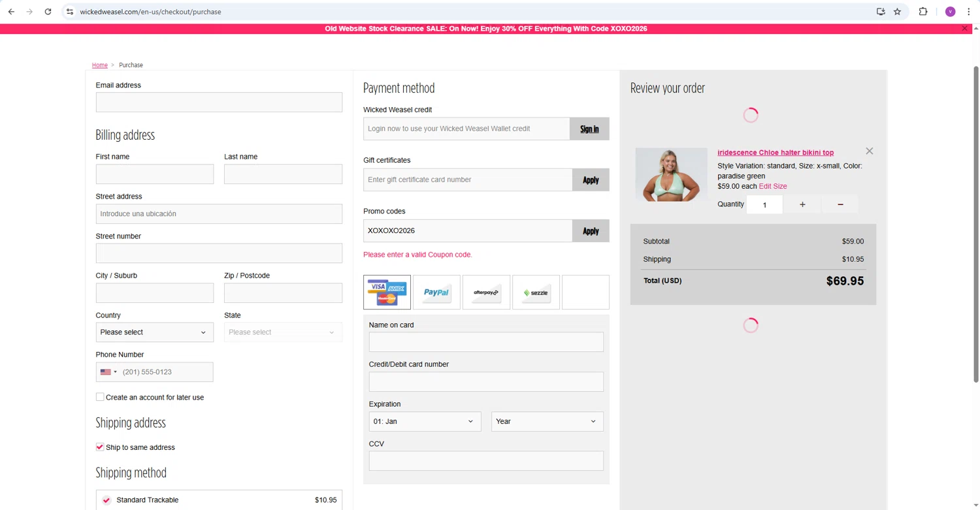Click the install app icon in address bar
The height and width of the screenshot is (510, 980).
pyautogui.click(x=881, y=12)
